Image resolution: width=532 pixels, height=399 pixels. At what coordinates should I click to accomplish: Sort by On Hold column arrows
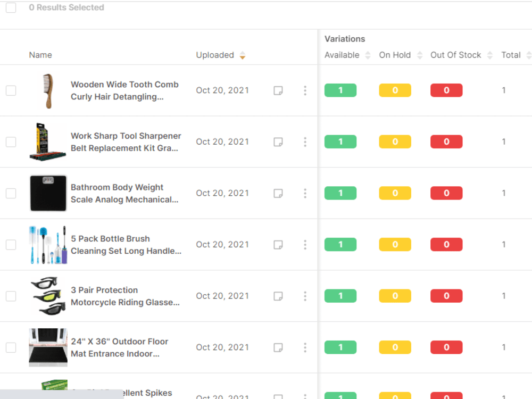click(420, 55)
